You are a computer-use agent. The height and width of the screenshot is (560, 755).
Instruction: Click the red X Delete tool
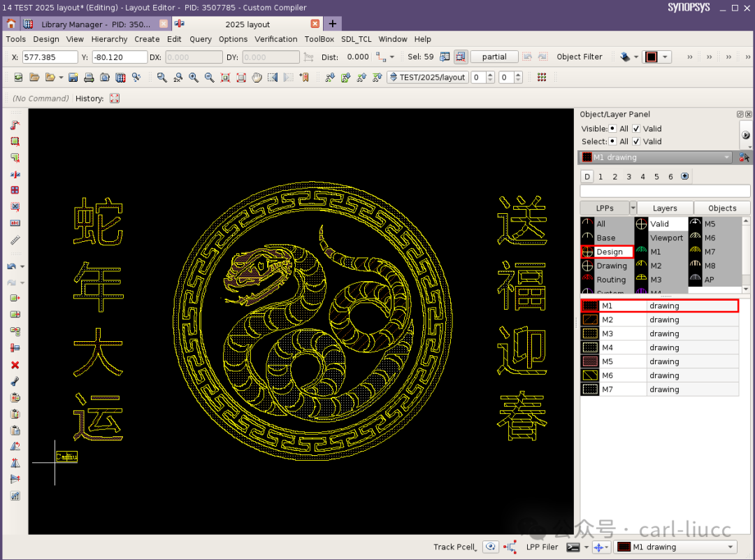15,365
